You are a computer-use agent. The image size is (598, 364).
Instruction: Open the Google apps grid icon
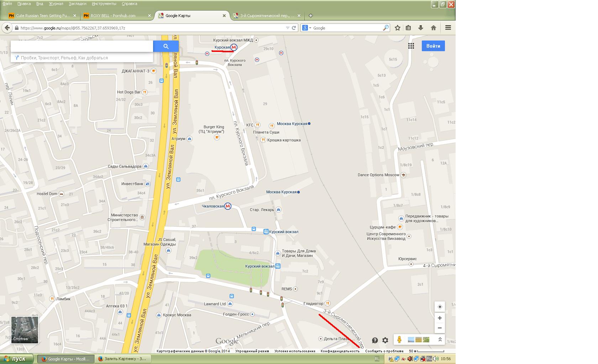411,46
